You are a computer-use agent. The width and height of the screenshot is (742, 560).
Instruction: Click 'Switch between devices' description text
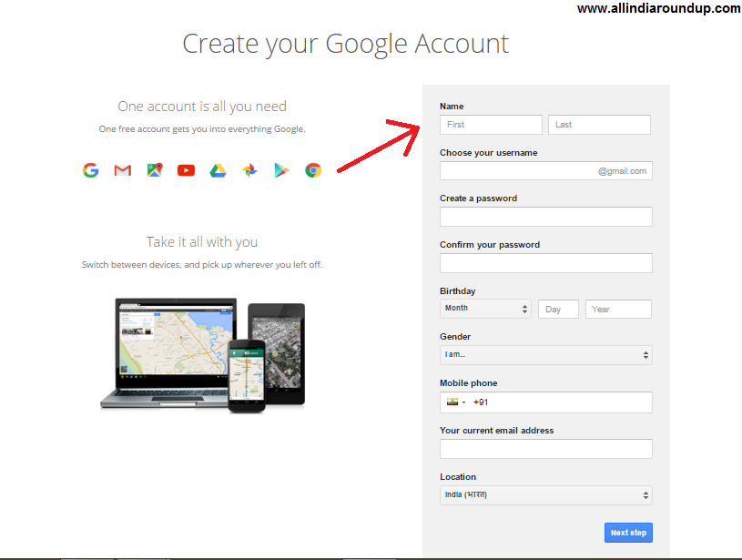(x=202, y=265)
